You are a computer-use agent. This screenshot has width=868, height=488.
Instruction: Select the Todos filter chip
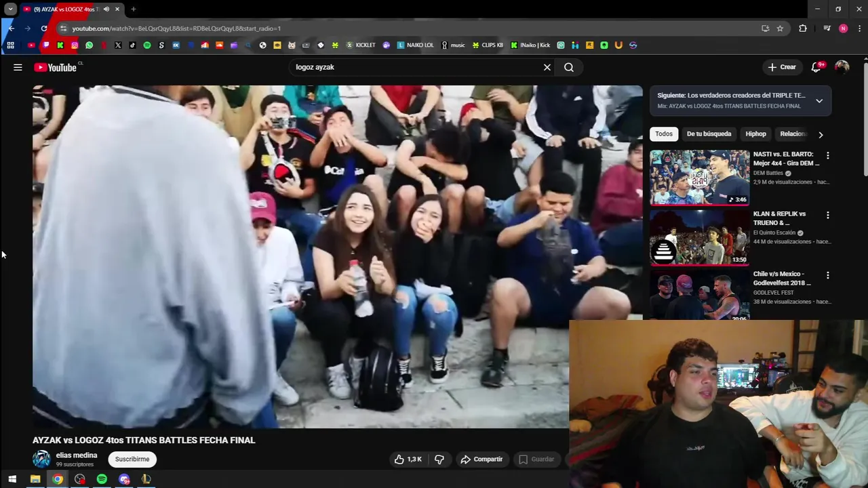tap(664, 134)
